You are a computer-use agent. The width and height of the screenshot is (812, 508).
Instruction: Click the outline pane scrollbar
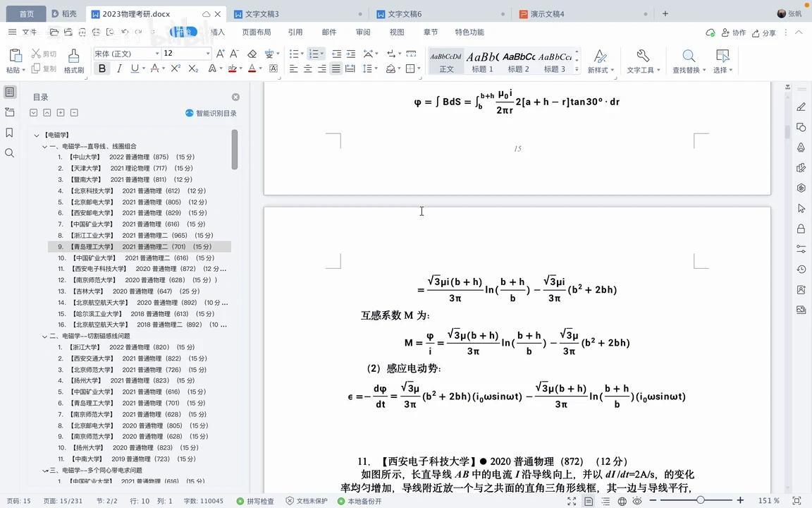(235, 150)
